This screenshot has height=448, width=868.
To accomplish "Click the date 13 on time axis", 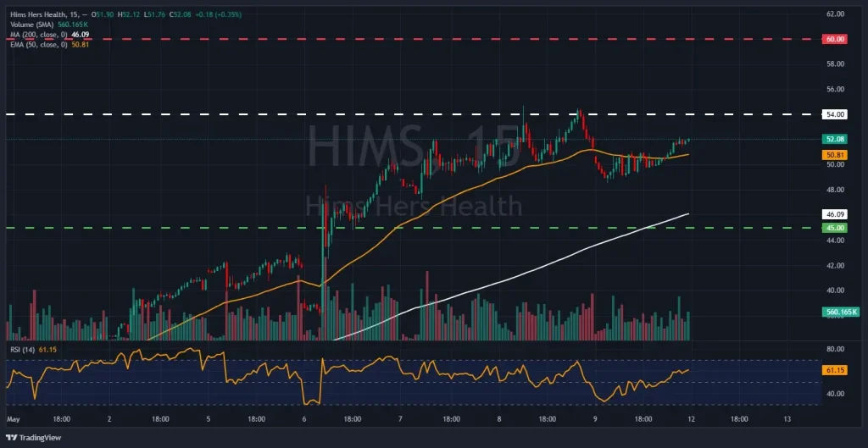I will coord(787,419).
